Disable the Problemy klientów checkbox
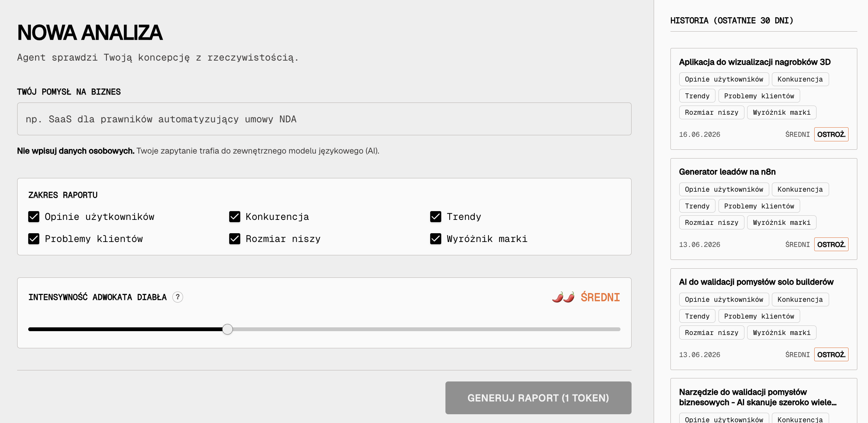868x423 pixels. [x=34, y=239]
